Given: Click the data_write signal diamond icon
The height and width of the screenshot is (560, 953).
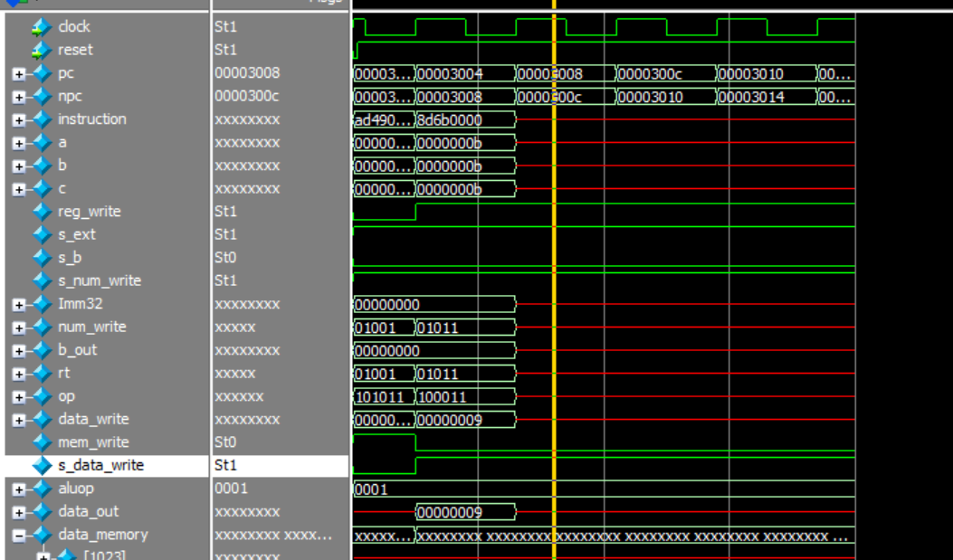Looking at the screenshot, I should click(x=42, y=420).
